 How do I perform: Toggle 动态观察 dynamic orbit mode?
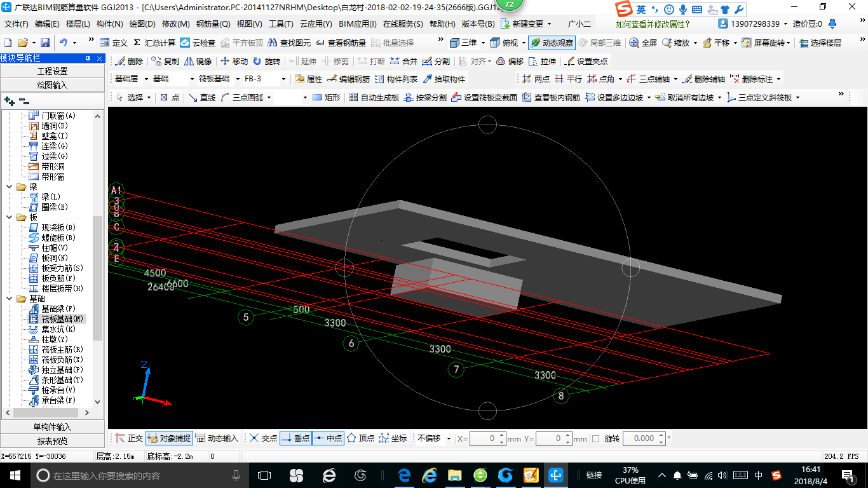552,43
